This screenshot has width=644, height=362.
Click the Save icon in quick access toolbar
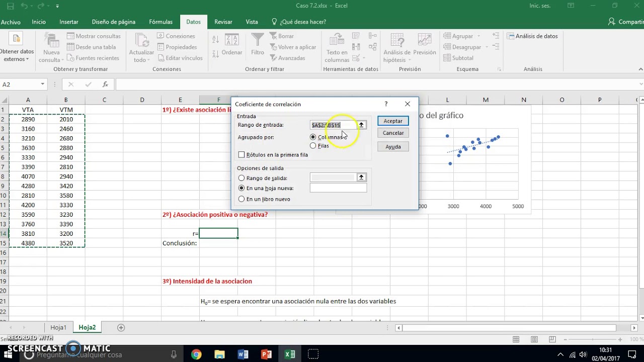click(x=10, y=6)
